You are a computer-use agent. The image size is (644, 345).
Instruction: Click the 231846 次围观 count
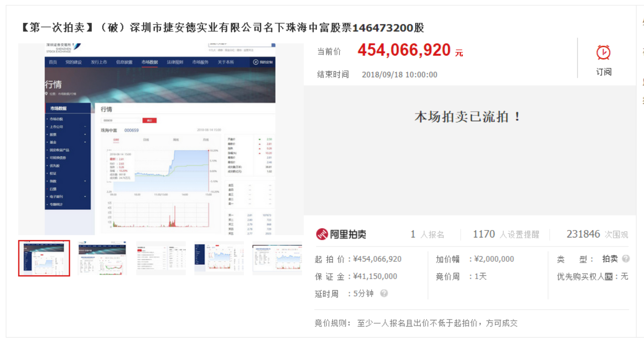point(597,235)
